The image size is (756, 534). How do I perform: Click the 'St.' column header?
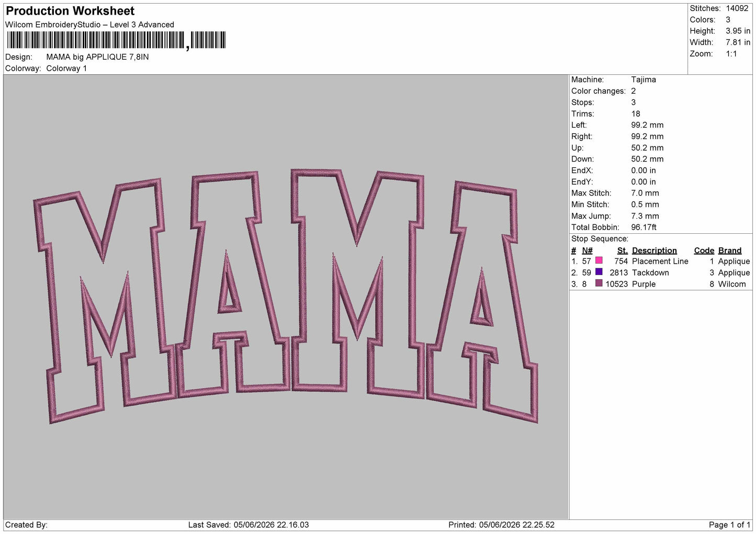tap(622, 251)
